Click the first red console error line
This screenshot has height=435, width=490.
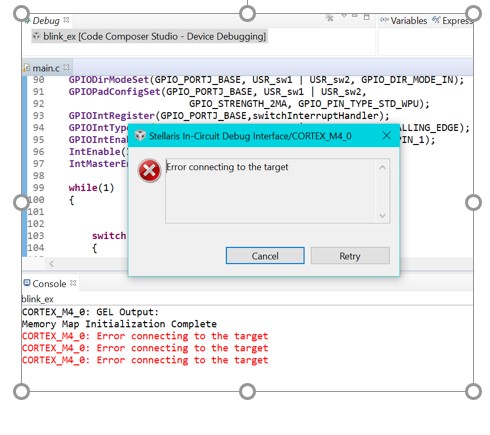(145, 336)
